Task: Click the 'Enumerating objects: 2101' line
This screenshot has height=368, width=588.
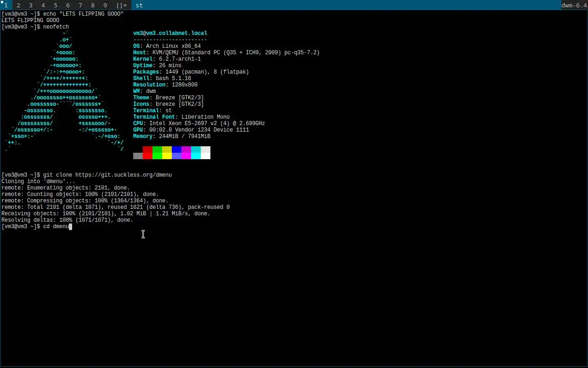Action: [66, 188]
